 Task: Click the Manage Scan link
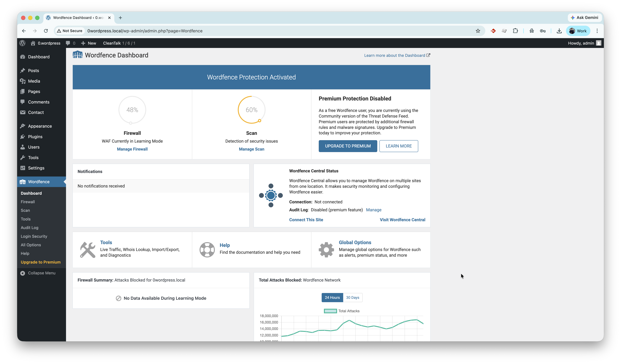(251, 149)
